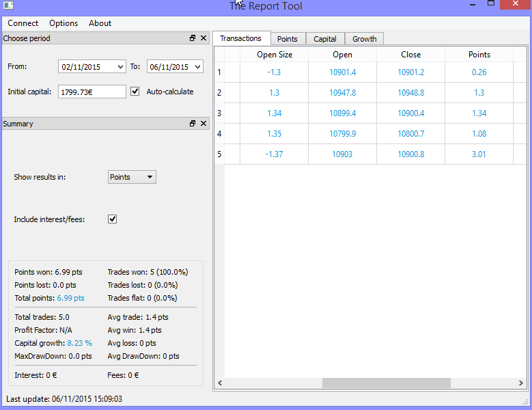532x410 pixels.
Task: Float the Summary panel
Action: pyautogui.click(x=193, y=124)
